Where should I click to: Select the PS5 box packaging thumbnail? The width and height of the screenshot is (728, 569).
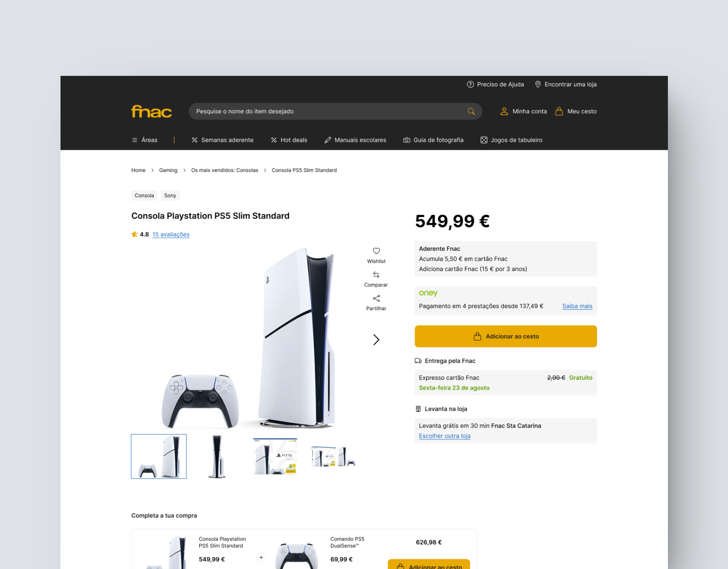pyautogui.click(x=275, y=456)
